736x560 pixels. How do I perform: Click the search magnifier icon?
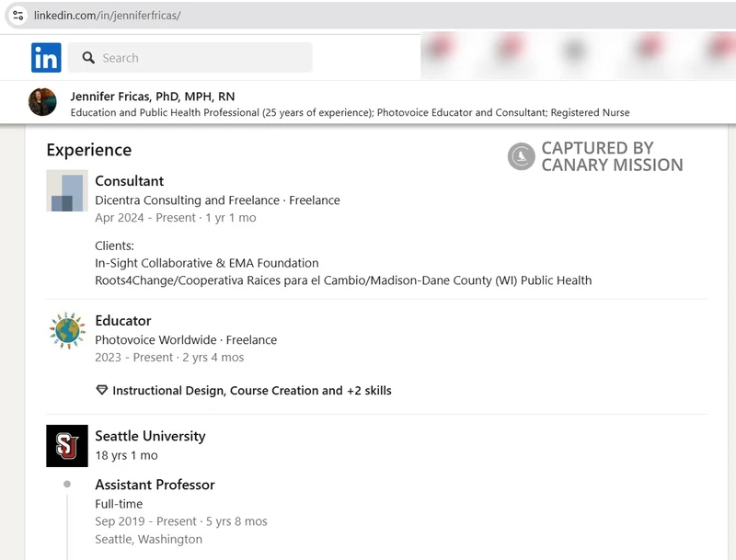(88, 58)
